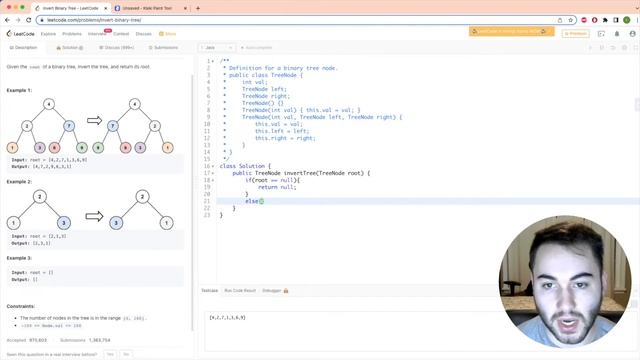Open the Java language dropdown
Image resolution: width=640 pixels, height=360 pixels.
tap(217, 48)
